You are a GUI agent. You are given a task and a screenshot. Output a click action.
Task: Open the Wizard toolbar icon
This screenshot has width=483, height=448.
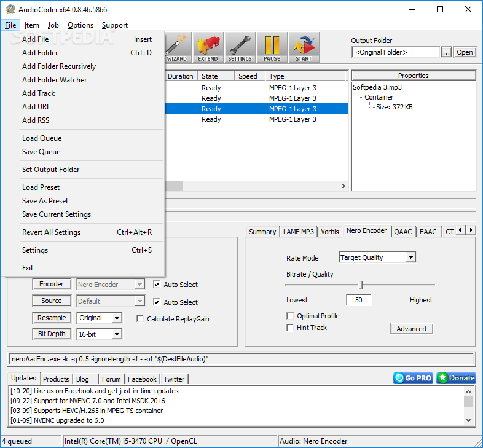178,47
